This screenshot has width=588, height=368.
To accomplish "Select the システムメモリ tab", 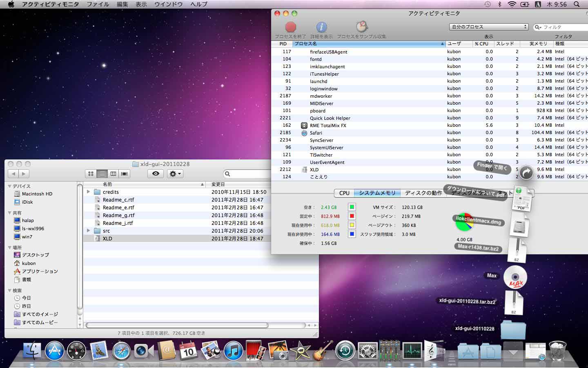I will (377, 193).
